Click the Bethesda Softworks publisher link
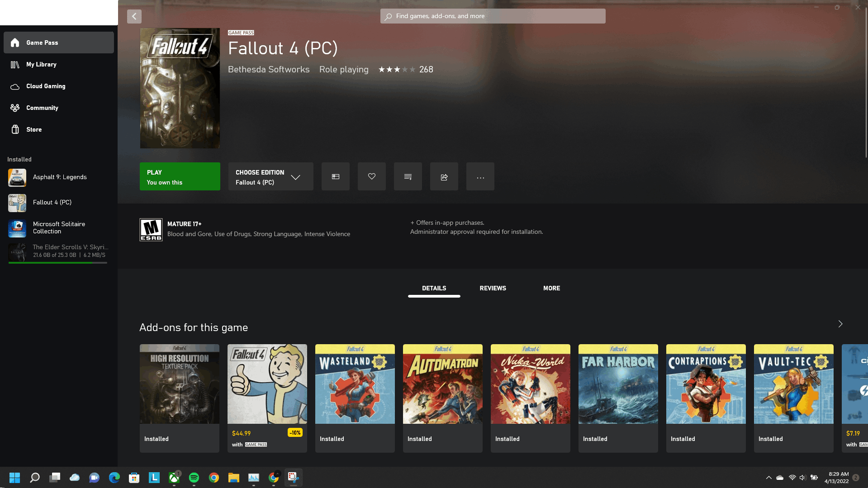 coord(269,70)
